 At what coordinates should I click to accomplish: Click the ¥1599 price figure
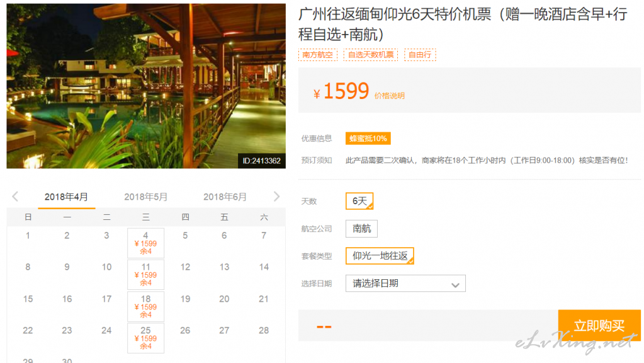coord(341,91)
